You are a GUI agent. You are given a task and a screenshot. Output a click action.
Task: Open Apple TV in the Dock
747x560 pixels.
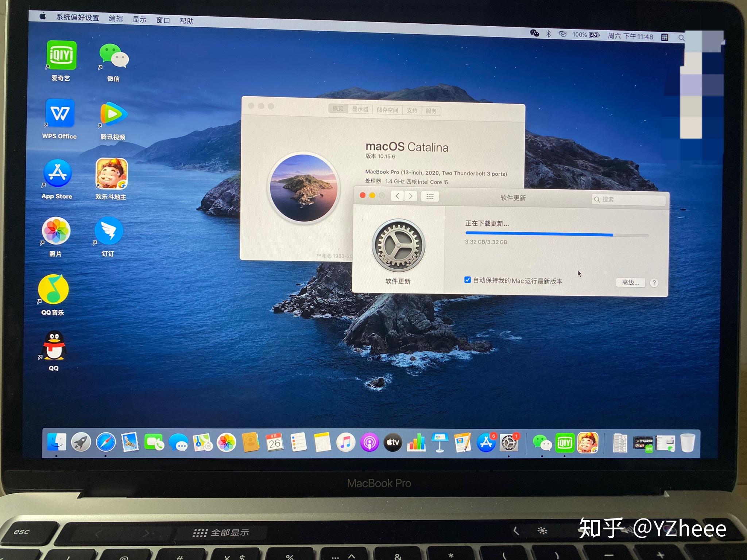click(393, 443)
